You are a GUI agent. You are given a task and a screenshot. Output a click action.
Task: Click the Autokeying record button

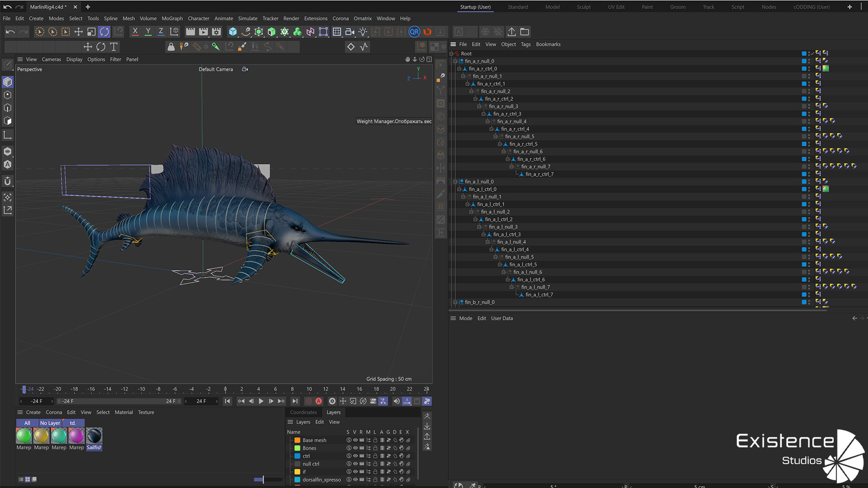(318, 401)
